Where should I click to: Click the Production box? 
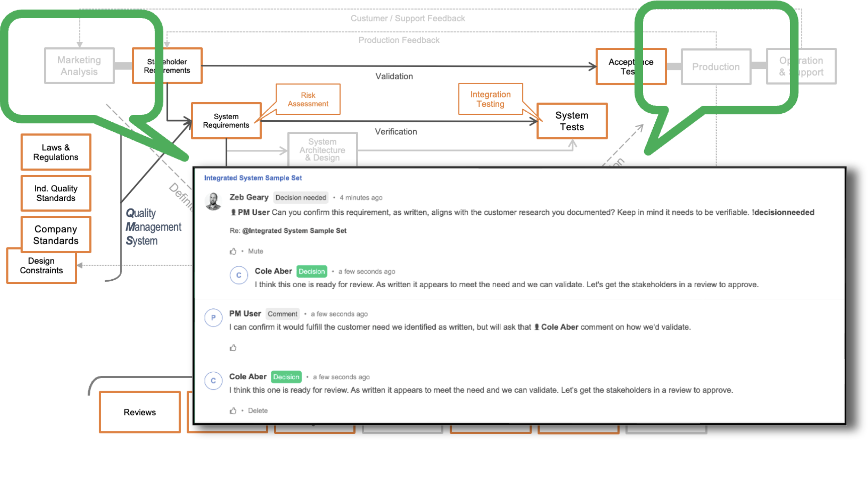coord(716,66)
